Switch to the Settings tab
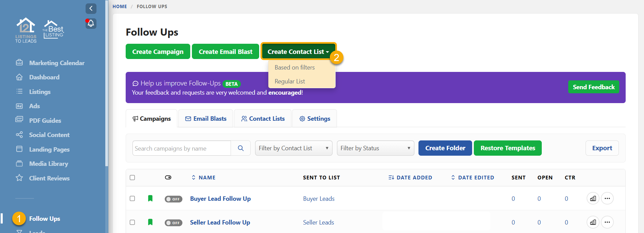 coord(315,119)
